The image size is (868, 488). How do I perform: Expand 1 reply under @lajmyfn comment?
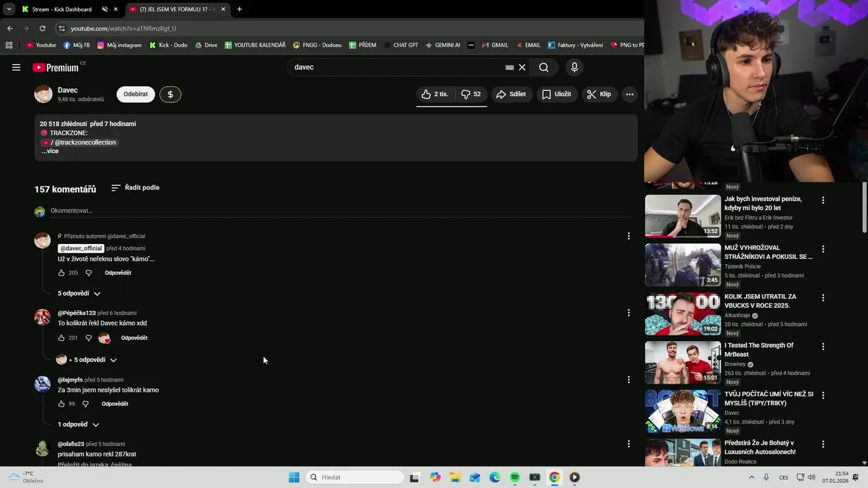(x=78, y=424)
